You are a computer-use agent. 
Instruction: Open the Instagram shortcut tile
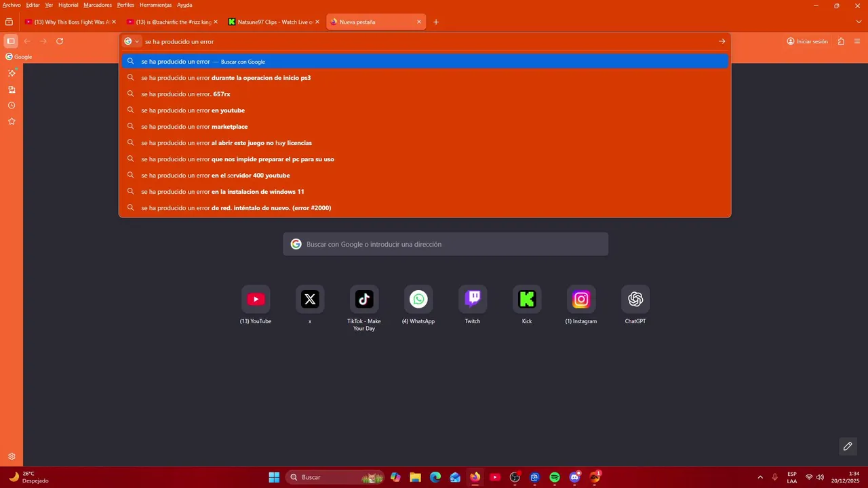point(581,299)
